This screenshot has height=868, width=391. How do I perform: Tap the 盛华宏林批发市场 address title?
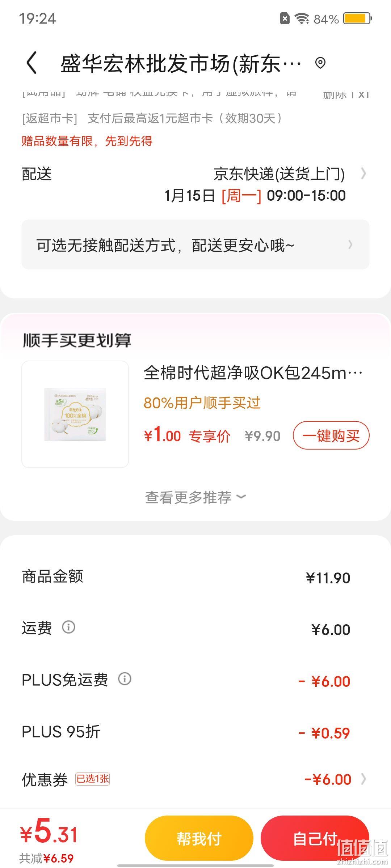tap(180, 64)
